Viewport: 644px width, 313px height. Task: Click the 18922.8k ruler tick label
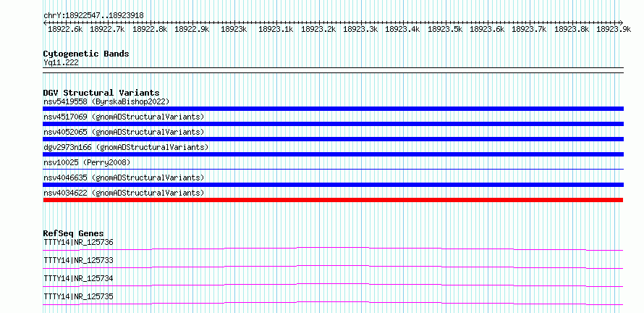[x=150, y=29]
